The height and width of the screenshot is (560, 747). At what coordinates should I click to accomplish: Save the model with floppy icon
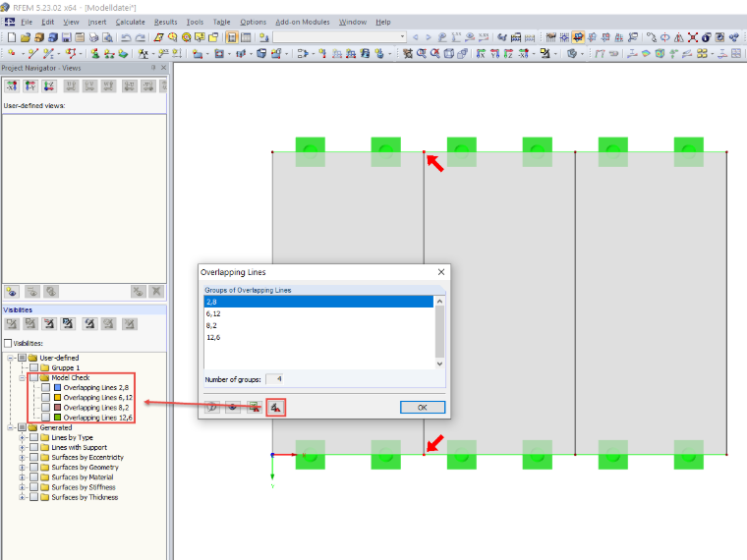66,37
